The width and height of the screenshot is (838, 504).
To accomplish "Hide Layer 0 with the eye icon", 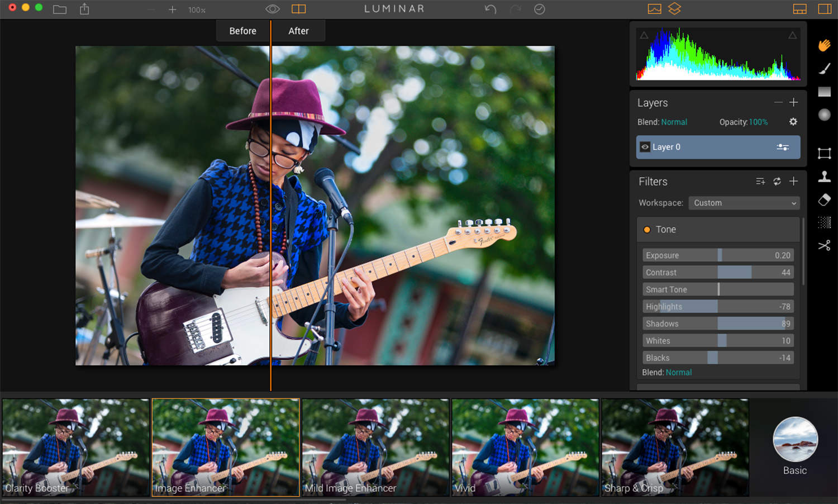I will [645, 147].
